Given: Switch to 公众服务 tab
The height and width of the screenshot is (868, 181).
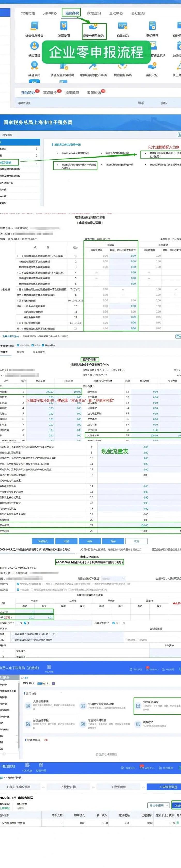Looking at the screenshot, I should coord(138,13).
